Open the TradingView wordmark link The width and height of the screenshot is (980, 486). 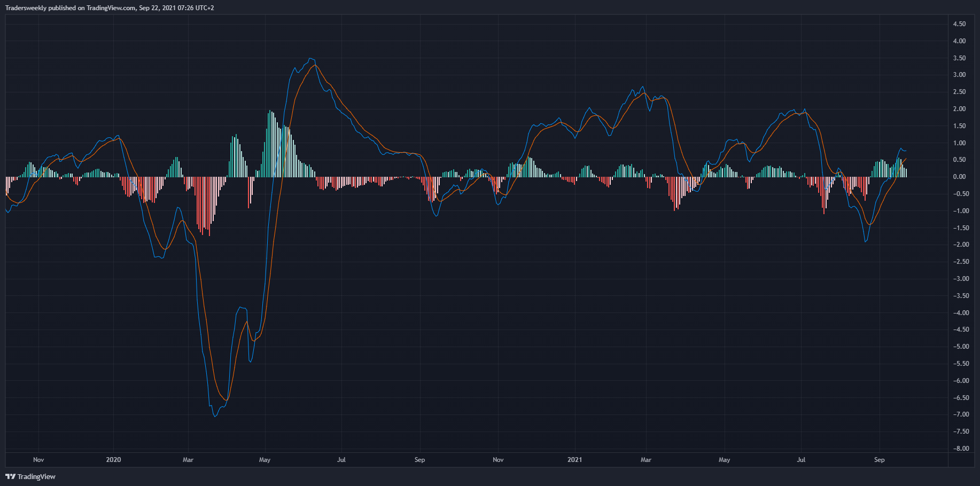pyautogui.click(x=36, y=476)
